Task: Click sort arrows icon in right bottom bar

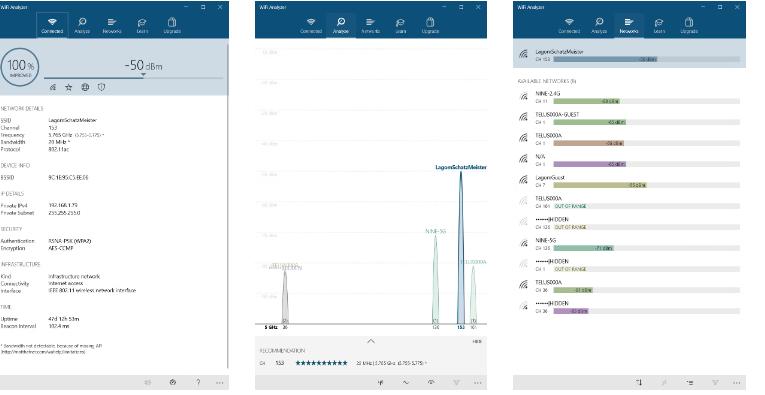Action: pos(639,382)
